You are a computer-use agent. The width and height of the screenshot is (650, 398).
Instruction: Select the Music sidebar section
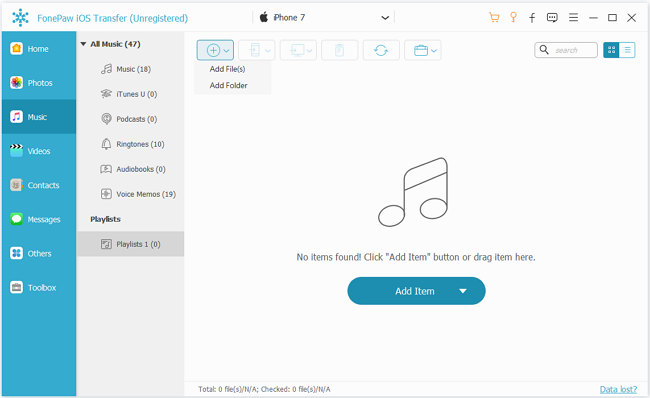point(39,117)
